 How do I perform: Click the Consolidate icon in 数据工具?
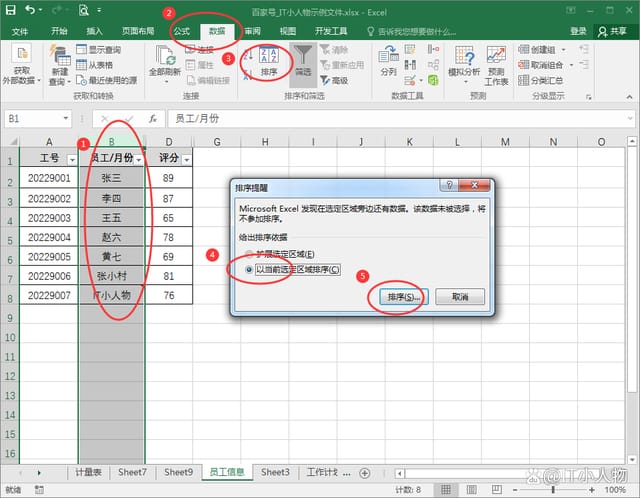tap(433, 49)
